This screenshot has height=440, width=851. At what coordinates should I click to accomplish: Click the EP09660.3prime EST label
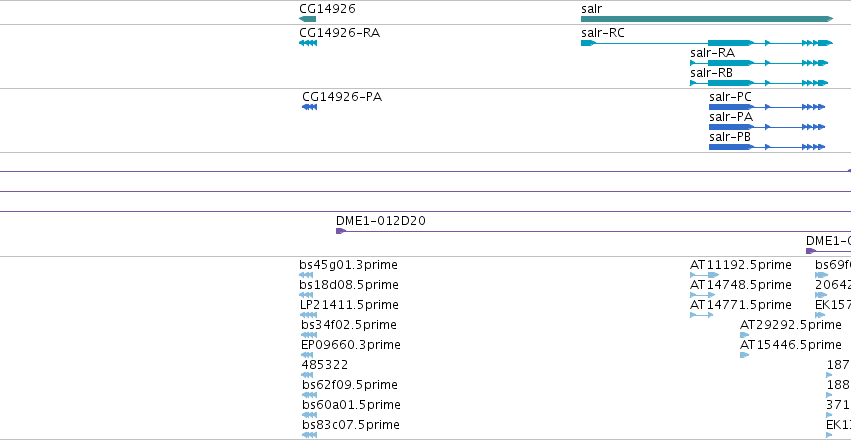(351, 345)
